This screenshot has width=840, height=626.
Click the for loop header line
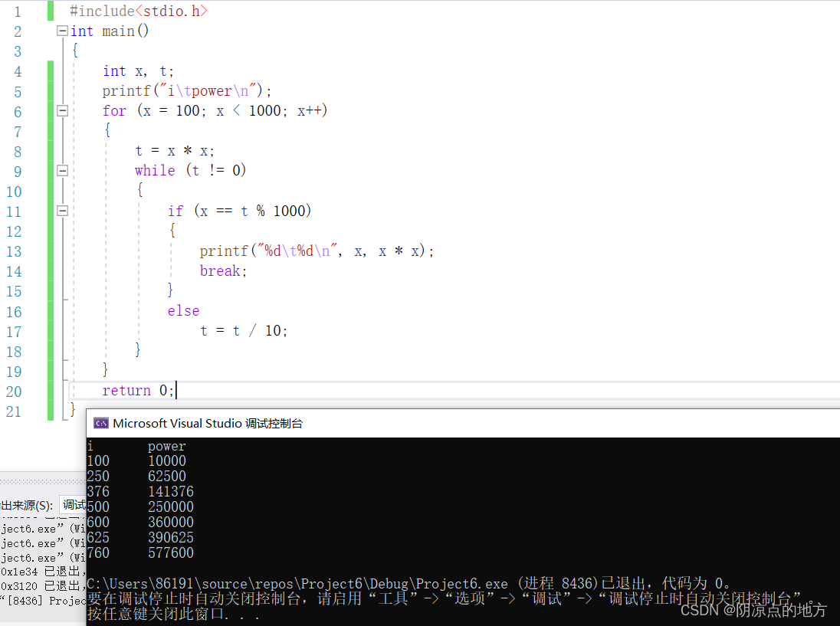tap(215, 111)
